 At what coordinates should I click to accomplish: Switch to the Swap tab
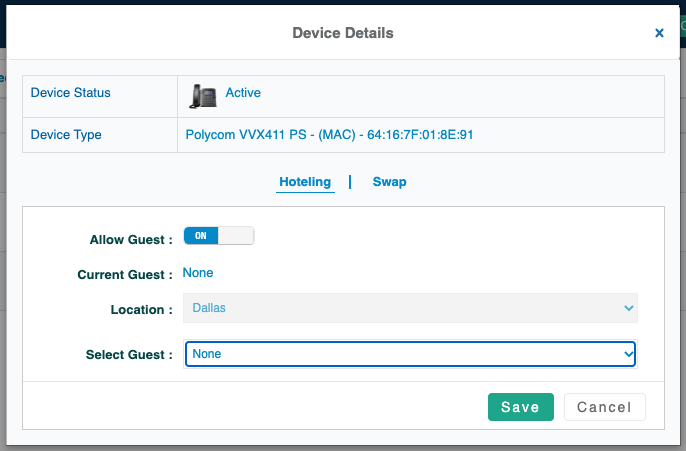(389, 182)
